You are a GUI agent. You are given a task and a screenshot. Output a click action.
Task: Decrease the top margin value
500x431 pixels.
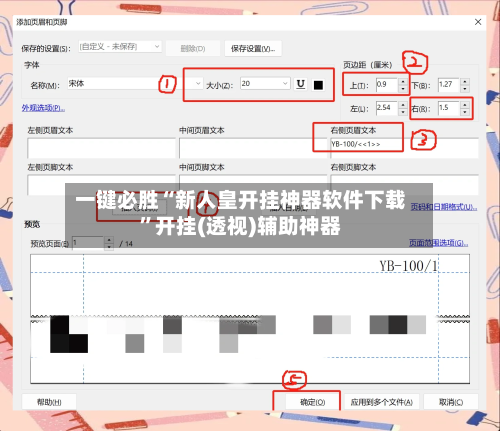click(403, 89)
